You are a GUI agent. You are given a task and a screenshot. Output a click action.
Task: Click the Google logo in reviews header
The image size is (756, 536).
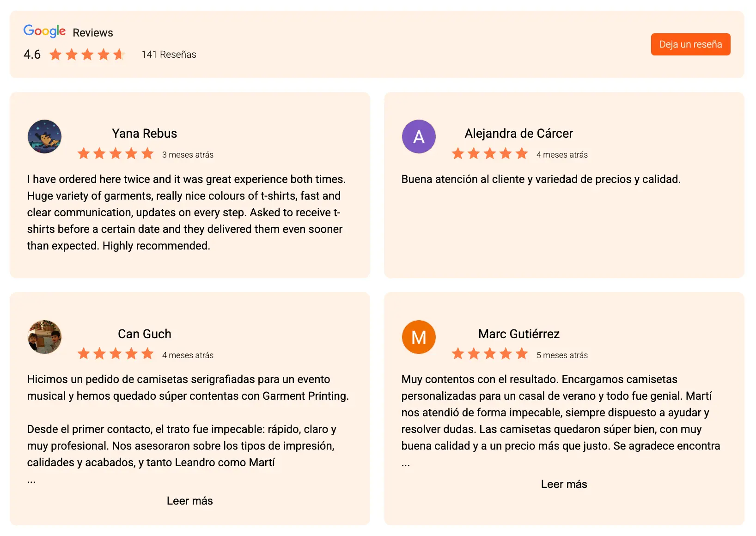tap(44, 31)
